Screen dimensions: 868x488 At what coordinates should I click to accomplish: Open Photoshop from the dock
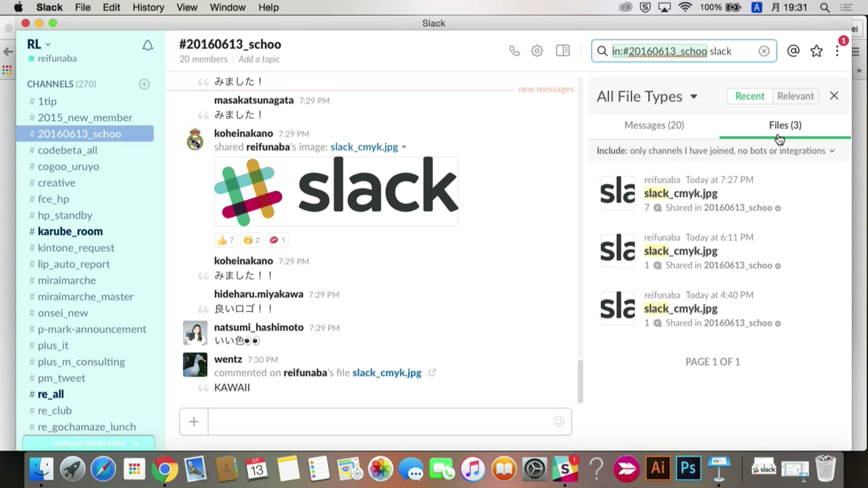(688, 468)
